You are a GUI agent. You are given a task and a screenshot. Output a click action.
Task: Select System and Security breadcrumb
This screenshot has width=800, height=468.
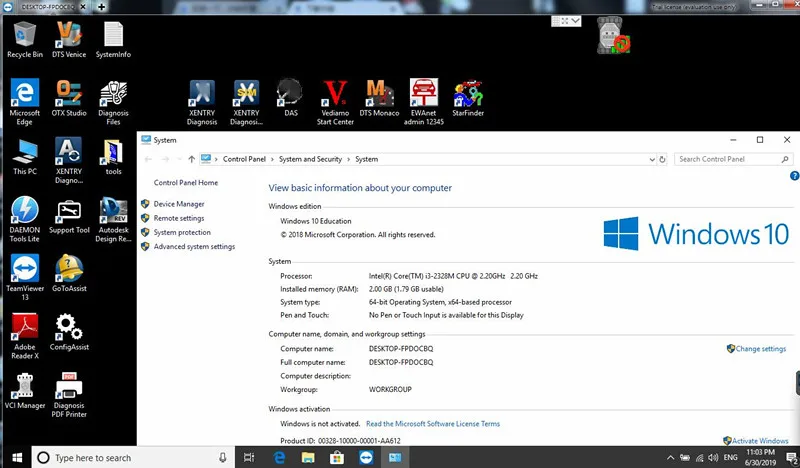[310, 159]
